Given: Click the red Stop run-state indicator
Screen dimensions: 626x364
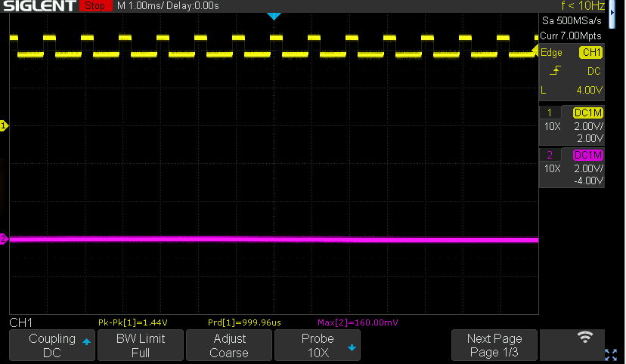Looking at the screenshot, I should coord(95,6).
